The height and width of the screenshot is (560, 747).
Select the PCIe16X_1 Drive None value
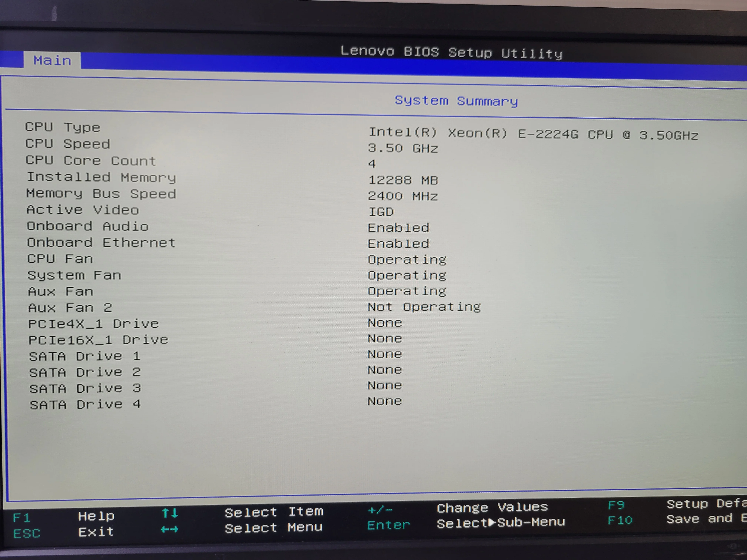coord(385,339)
